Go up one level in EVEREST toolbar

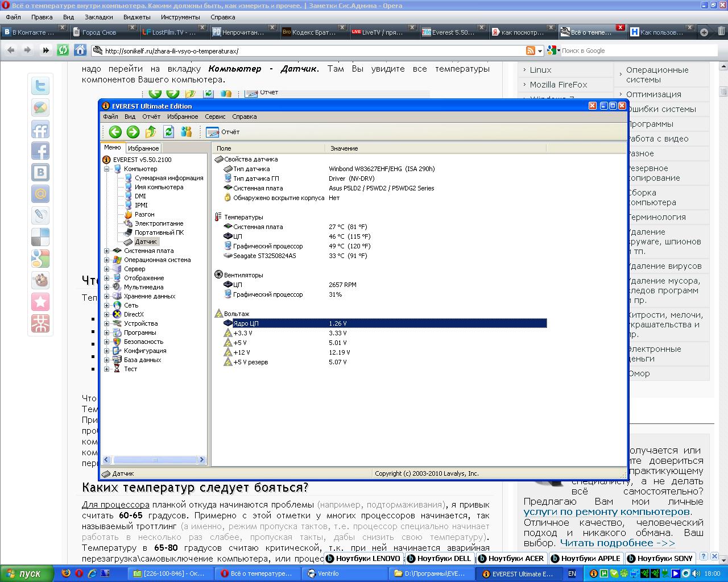(x=151, y=132)
